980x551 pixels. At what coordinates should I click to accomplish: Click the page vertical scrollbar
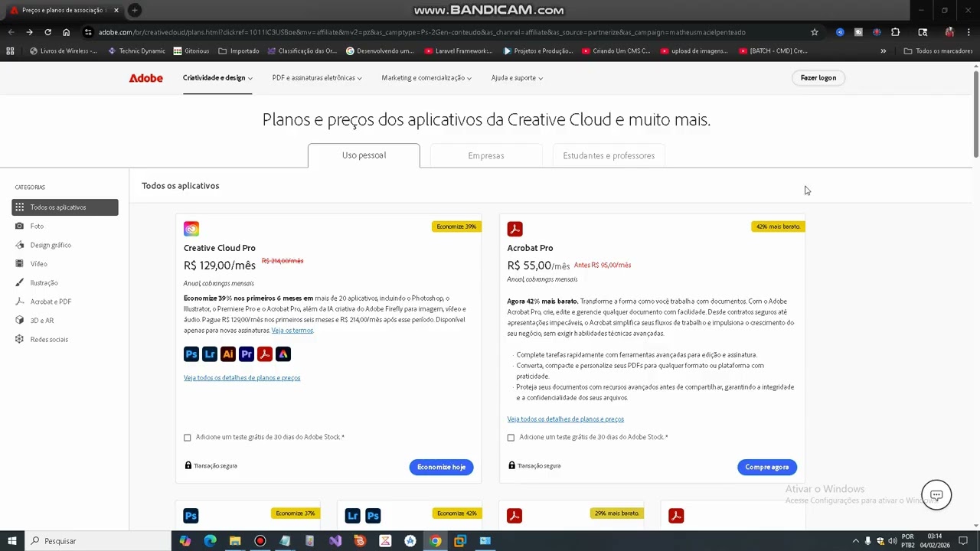tap(976, 115)
